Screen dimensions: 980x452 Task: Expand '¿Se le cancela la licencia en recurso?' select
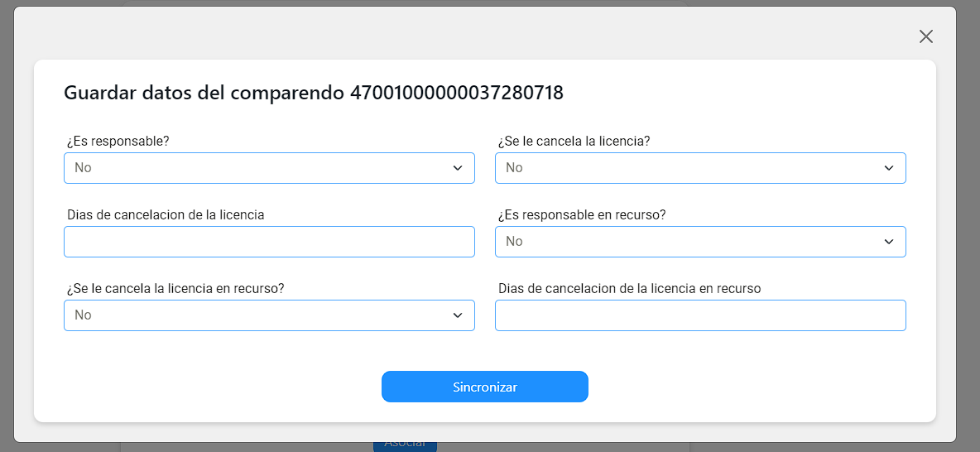[269, 315]
